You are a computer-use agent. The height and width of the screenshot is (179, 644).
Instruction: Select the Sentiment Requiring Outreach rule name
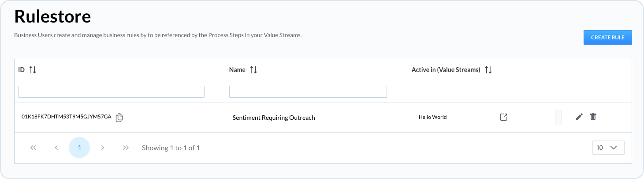point(273,118)
